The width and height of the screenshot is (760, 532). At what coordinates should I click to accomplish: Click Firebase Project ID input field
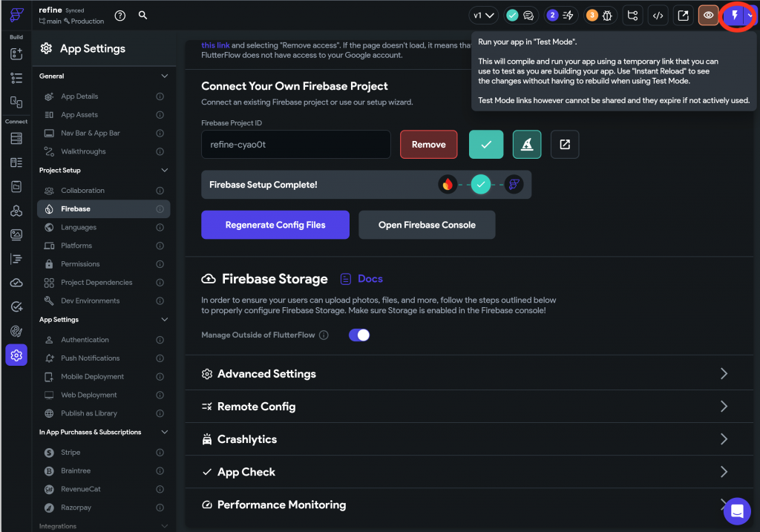pyautogui.click(x=296, y=145)
